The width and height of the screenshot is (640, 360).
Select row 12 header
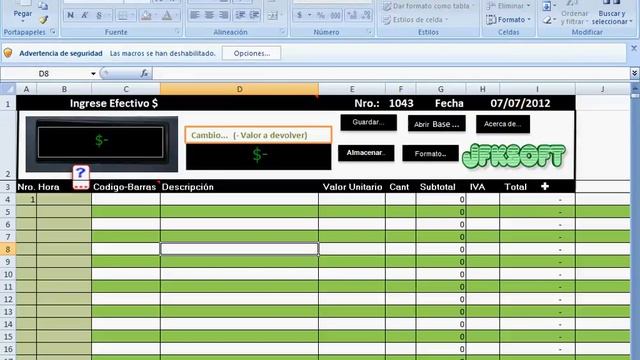[8, 299]
